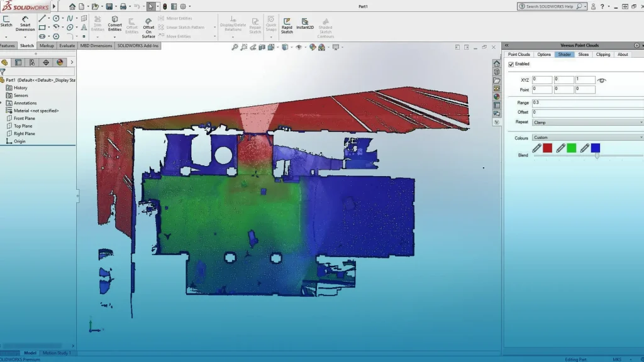Toggle the eye icon next to XYZ fields
This screenshot has height=362, width=644.
click(x=602, y=79)
